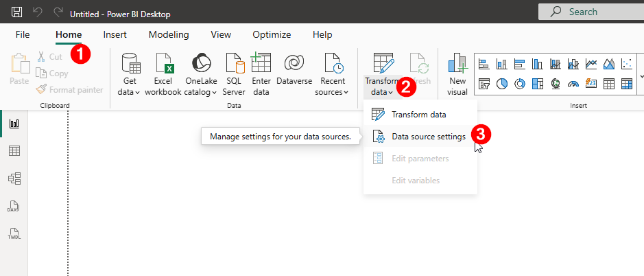
Task: Switch to Model view in sidebar
Action: click(x=14, y=179)
